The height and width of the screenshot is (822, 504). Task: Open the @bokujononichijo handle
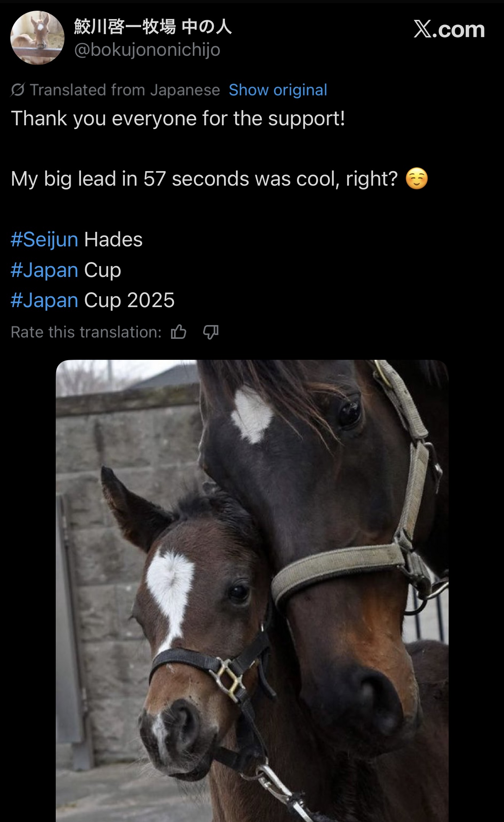[147, 50]
